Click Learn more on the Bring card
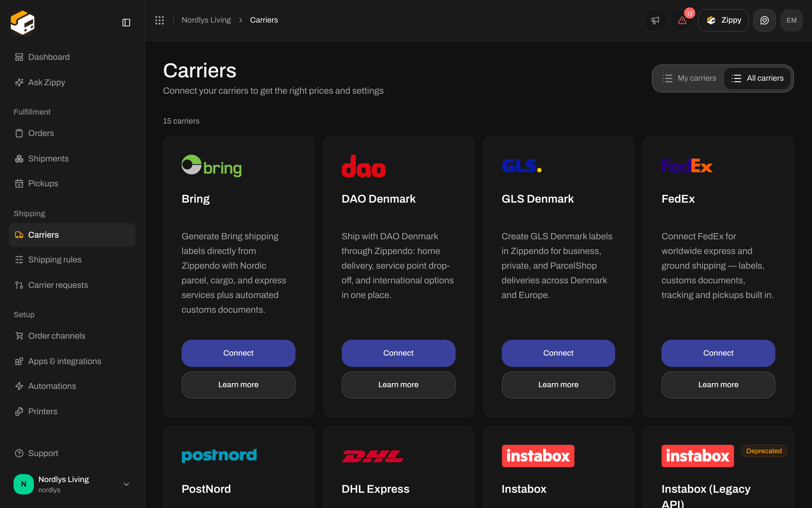Screen dimensions: 812x508 [238, 385]
